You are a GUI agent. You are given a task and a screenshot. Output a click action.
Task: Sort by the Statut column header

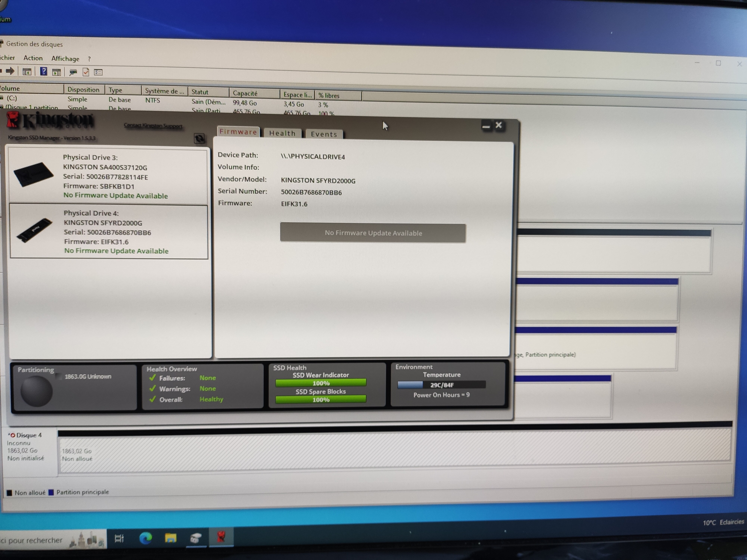click(209, 92)
